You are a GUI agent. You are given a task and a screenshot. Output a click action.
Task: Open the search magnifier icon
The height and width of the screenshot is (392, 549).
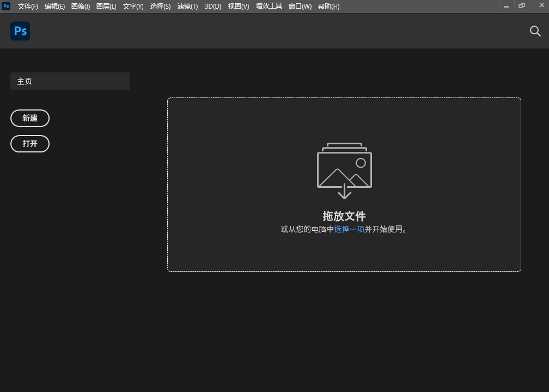point(535,31)
